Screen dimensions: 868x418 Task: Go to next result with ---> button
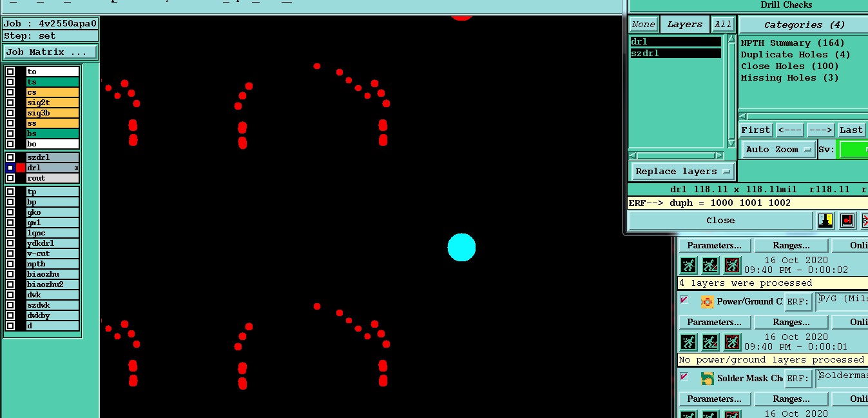coord(820,130)
